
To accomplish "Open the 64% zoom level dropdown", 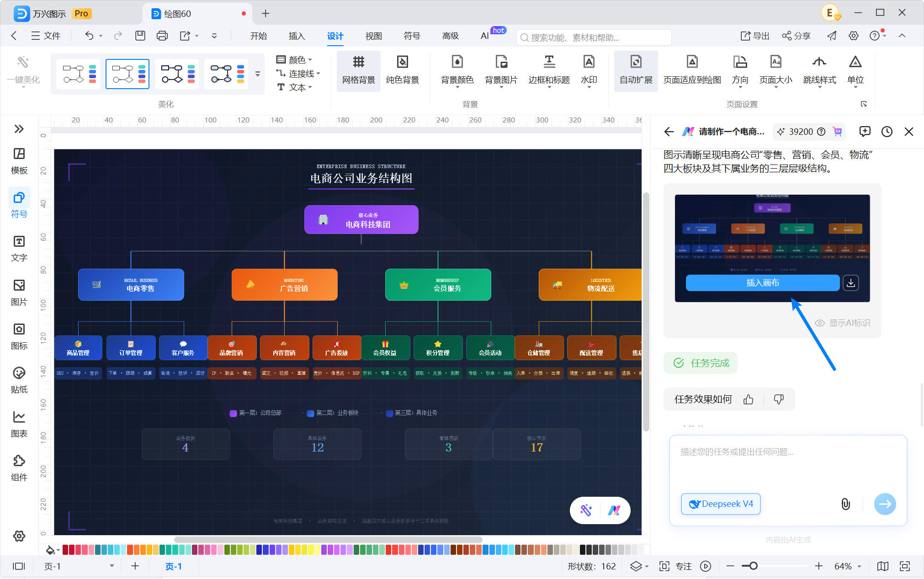I will coord(848,566).
